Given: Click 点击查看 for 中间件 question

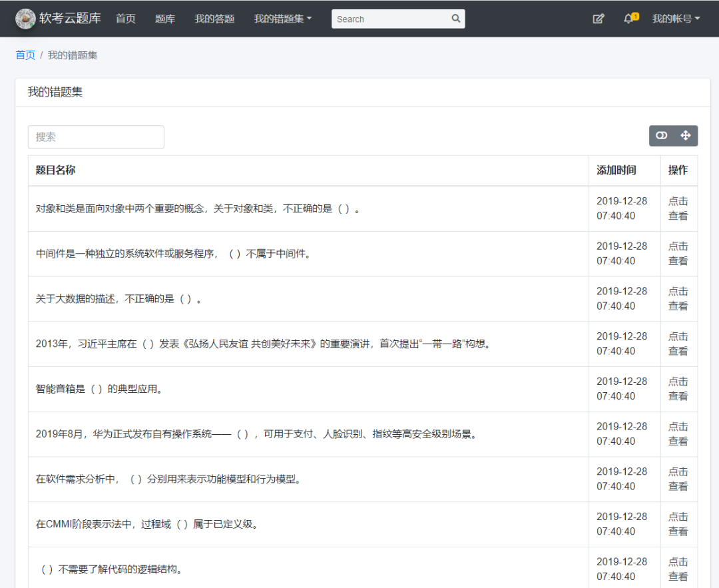Looking at the screenshot, I should point(678,253).
